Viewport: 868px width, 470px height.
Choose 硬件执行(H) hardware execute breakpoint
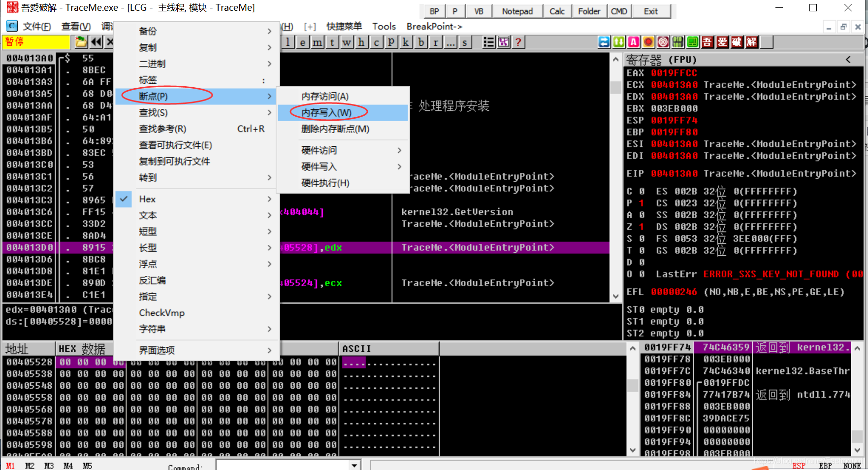click(x=343, y=183)
